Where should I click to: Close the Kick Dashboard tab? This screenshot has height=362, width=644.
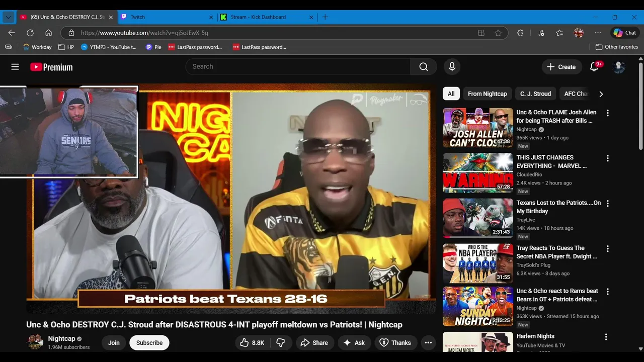(311, 17)
